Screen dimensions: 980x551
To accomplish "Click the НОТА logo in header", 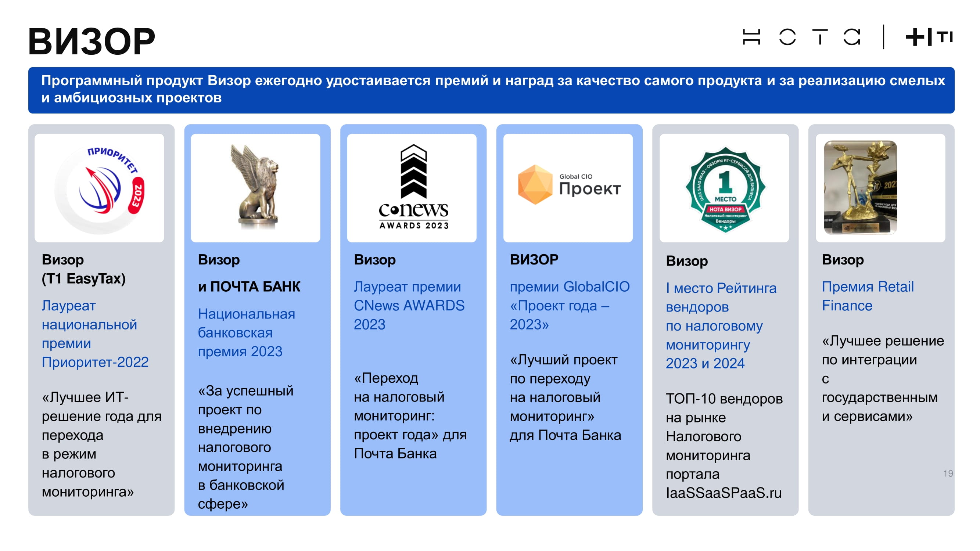I will click(x=801, y=37).
